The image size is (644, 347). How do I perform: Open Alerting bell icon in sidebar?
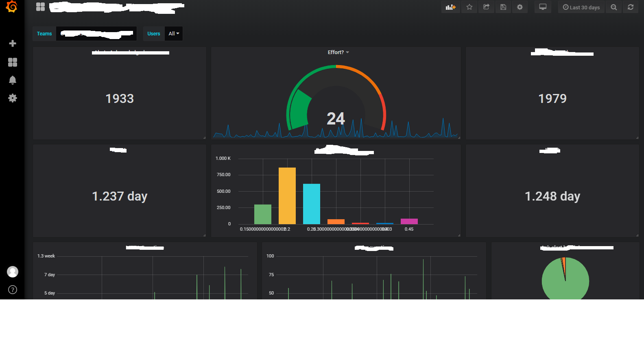[13, 80]
